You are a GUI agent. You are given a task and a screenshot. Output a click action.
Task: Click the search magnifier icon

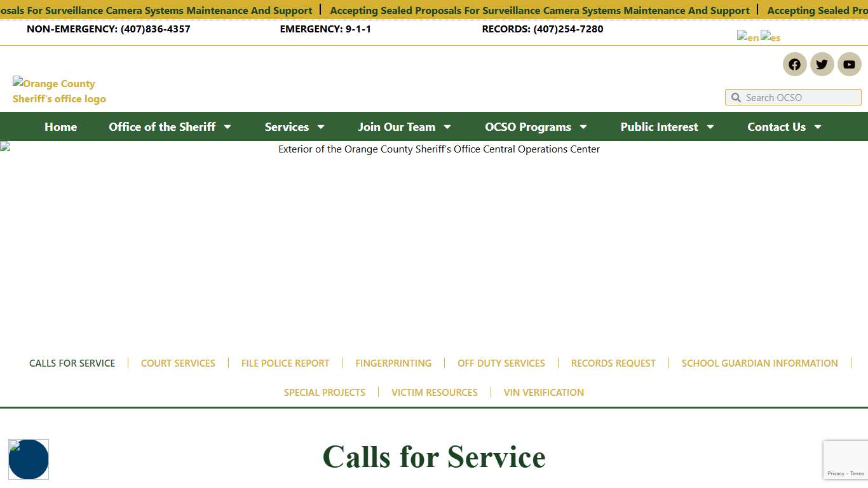736,97
